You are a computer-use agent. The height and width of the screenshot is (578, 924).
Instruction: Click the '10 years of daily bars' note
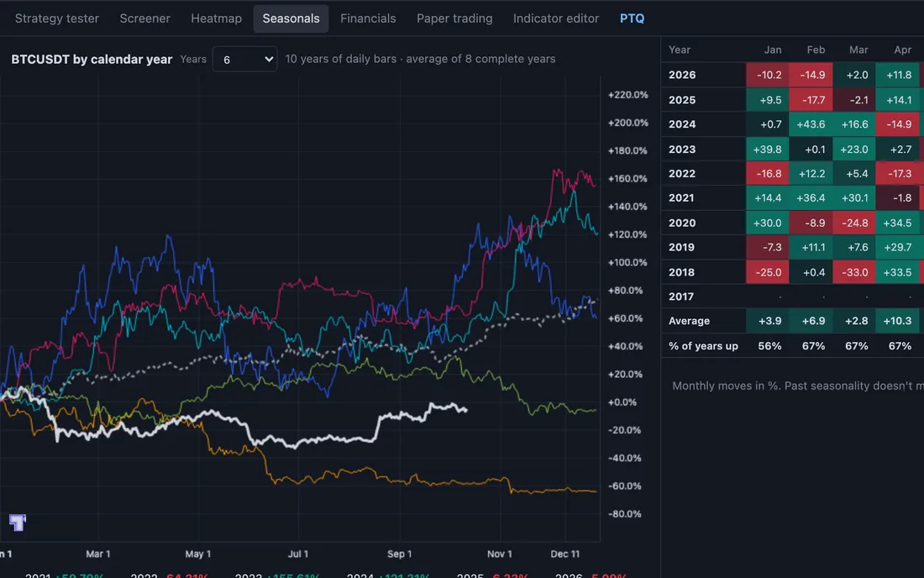coord(420,59)
